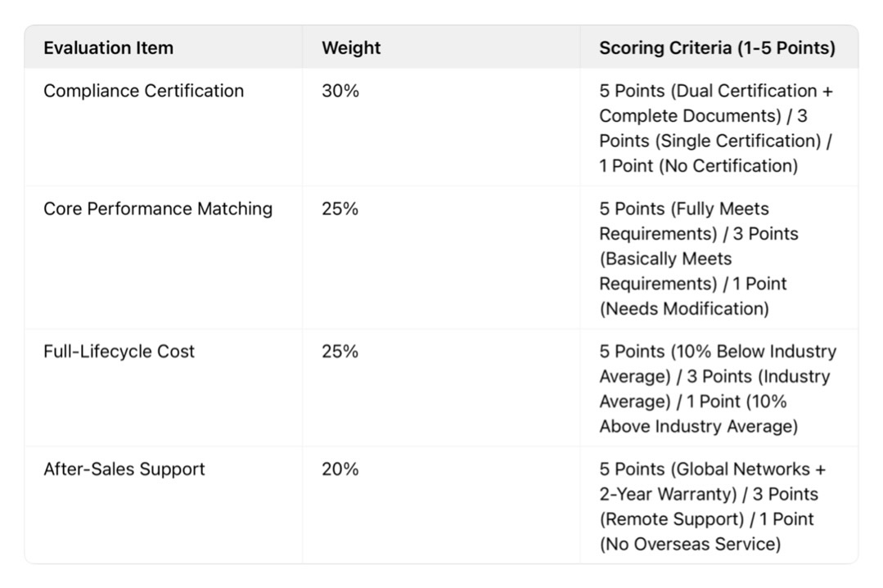Click the Compliance Certification cell

tap(143, 91)
